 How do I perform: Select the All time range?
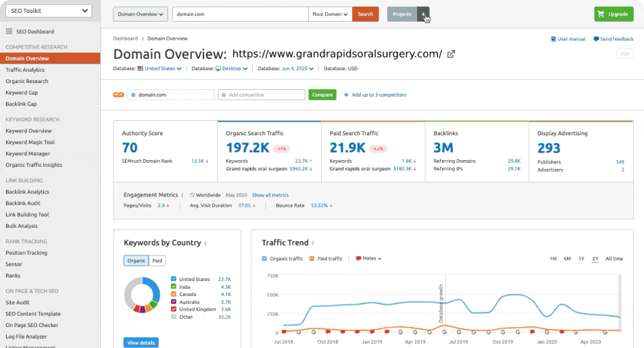pos(614,259)
